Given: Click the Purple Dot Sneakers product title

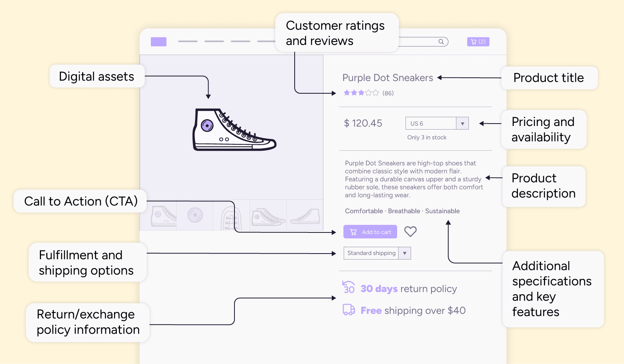Looking at the screenshot, I should click(x=388, y=78).
